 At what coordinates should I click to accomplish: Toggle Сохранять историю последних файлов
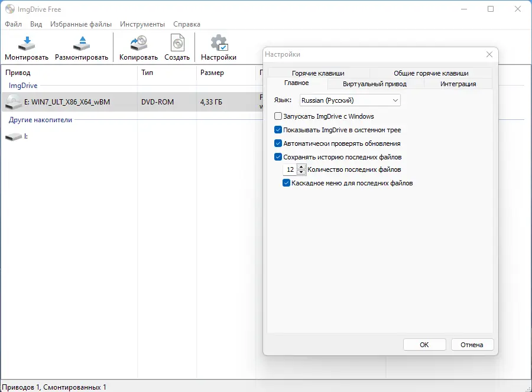point(278,157)
